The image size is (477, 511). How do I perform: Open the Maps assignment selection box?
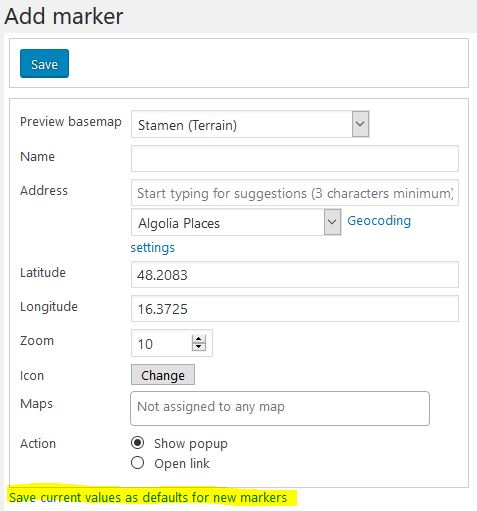280,409
